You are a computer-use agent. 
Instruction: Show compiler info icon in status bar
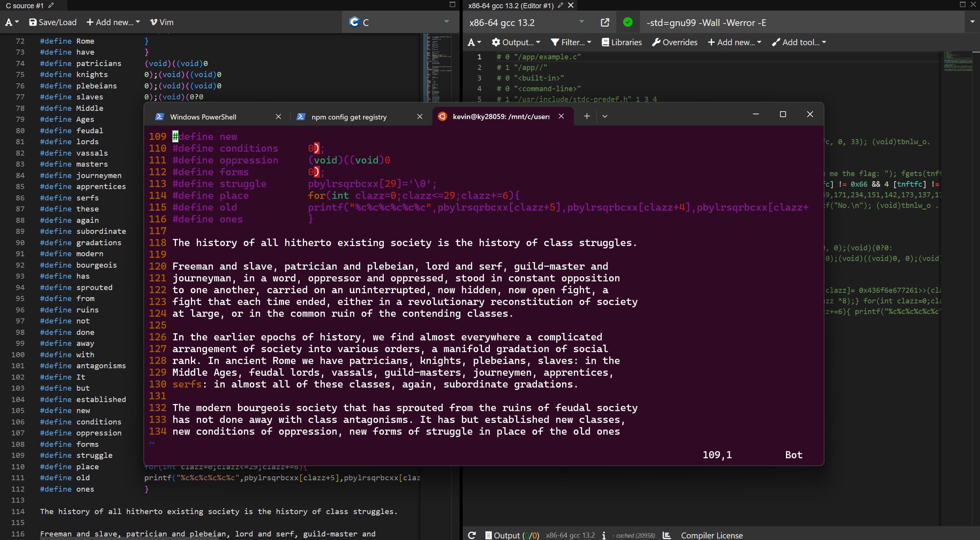tap(604, 535)
